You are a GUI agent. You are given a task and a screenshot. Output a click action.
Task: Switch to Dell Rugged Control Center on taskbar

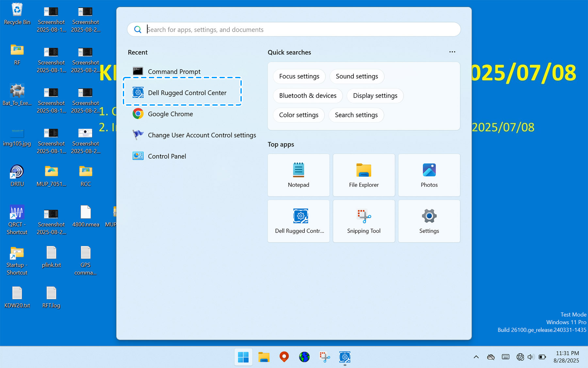345,357
